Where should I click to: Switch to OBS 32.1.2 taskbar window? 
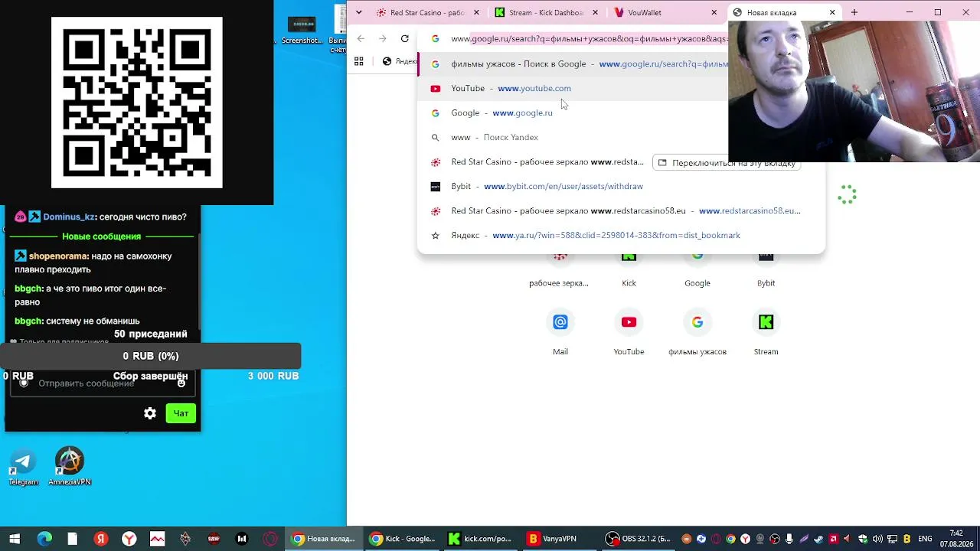pos(639,539)
